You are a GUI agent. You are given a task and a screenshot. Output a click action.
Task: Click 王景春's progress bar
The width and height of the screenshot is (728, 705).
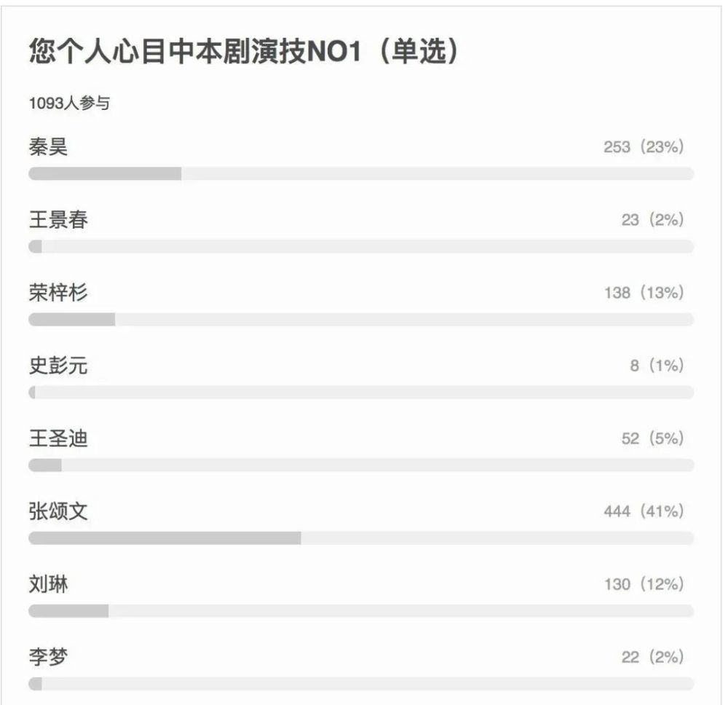(360, 246)
